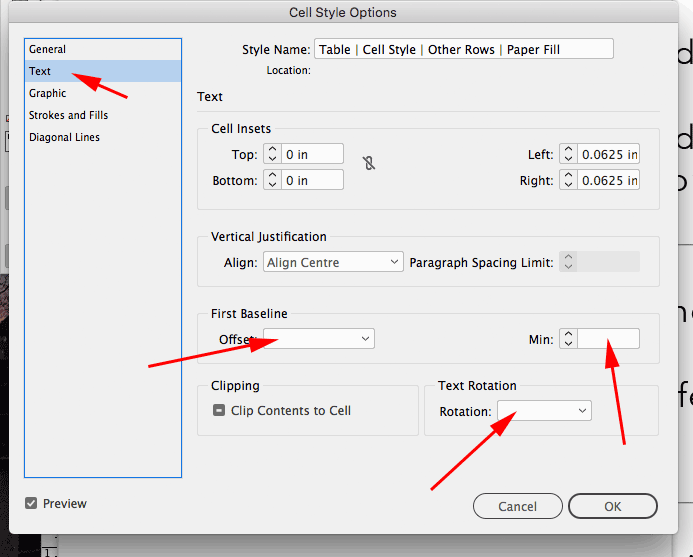The height and width of the screenshot is (557, 693).
Task: Click the Top inset stepper arrows
Action: click(x=272, y=154)
